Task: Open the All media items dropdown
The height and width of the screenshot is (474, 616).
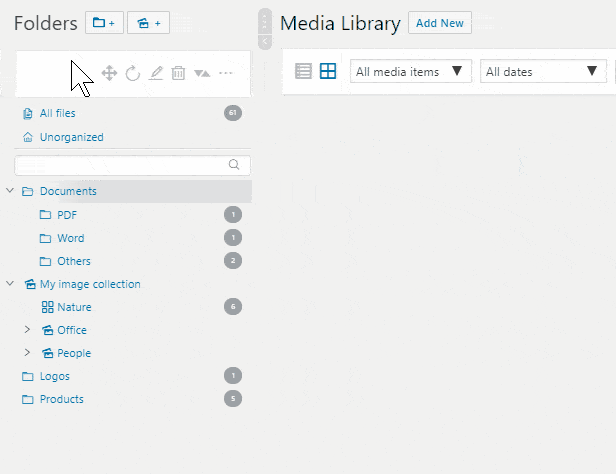Action: click(410, 71)
